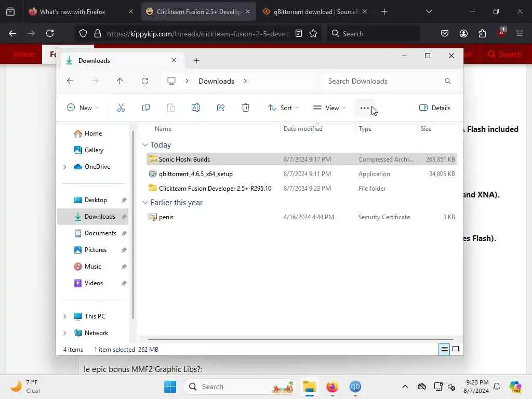Show hidden system tray icons
The width and height of the screenshot is (532, 399).
(x=405, y=387)
